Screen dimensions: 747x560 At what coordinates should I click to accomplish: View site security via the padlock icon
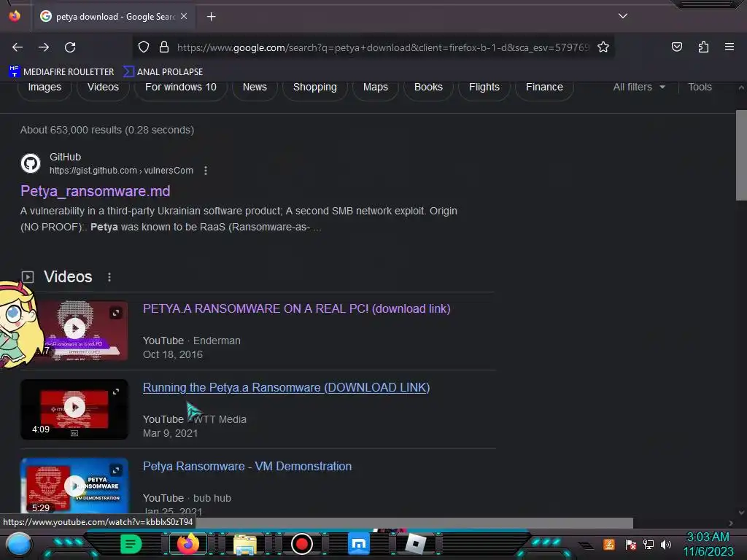coord(164,47)
